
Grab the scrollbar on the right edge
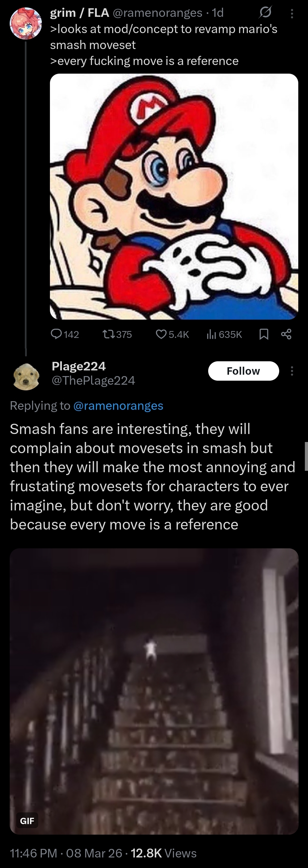(x=306, y=456)
